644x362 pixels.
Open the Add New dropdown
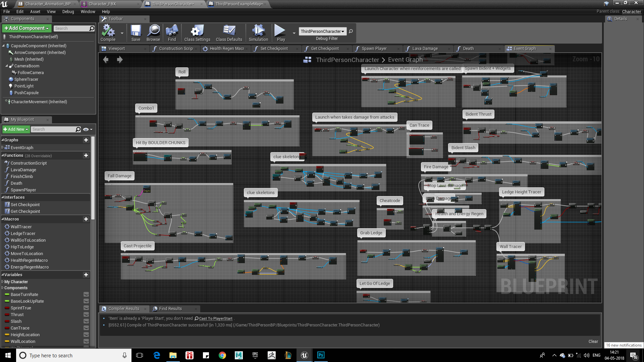[x=16, y=129]
